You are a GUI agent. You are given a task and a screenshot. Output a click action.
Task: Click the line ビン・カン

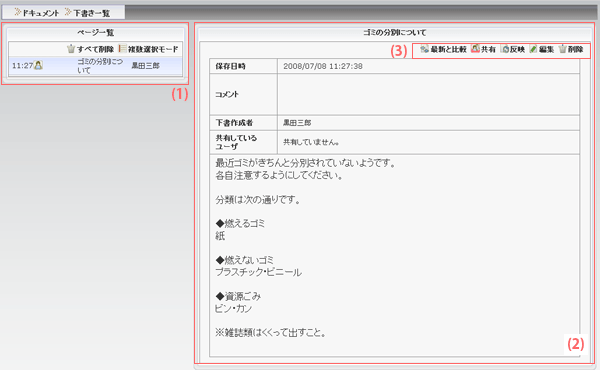[233, 308]
